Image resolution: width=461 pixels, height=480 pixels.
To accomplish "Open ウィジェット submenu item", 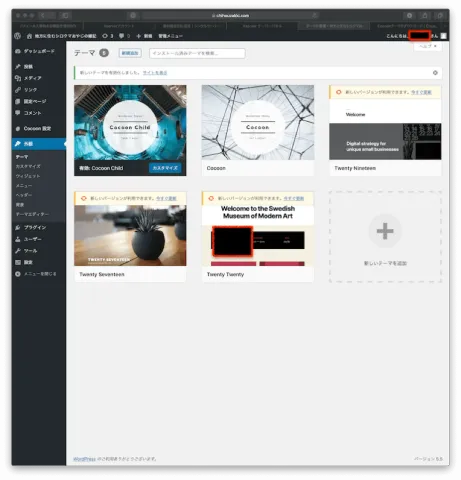I will 28,176.
